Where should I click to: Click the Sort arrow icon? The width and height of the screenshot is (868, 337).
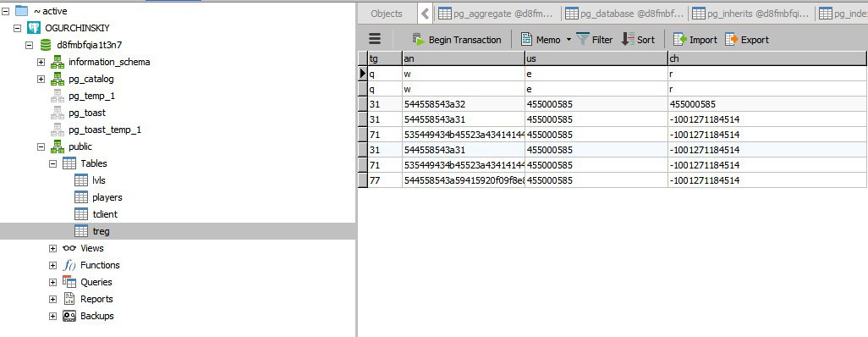click(628, 39)
